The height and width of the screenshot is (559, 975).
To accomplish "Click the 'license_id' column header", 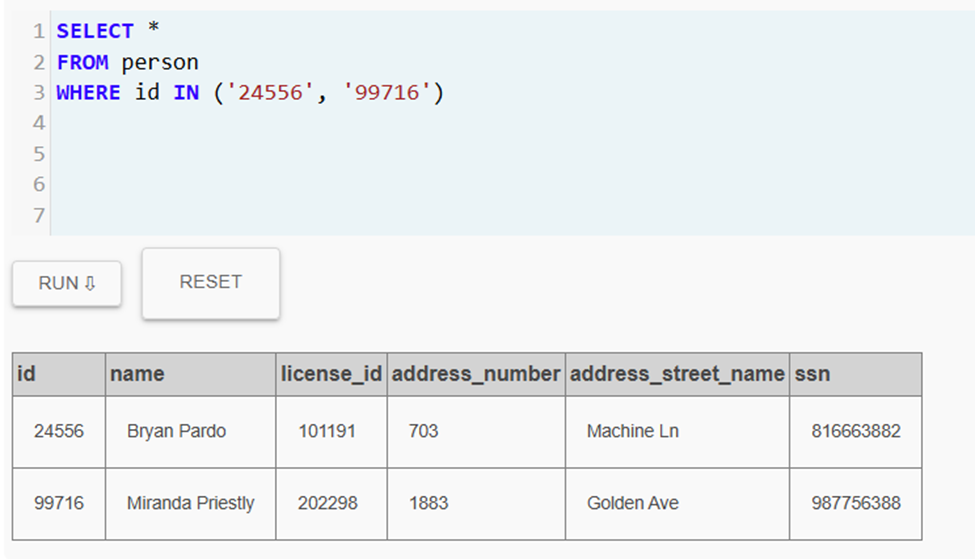I will (331, 374).
